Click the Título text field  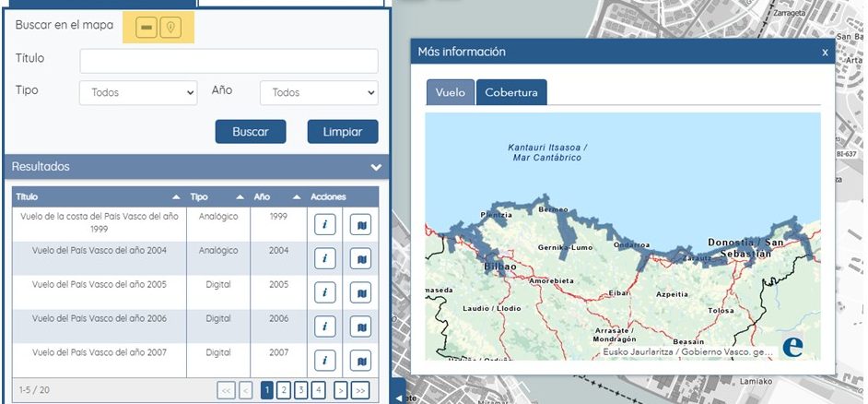pos(229,61)
